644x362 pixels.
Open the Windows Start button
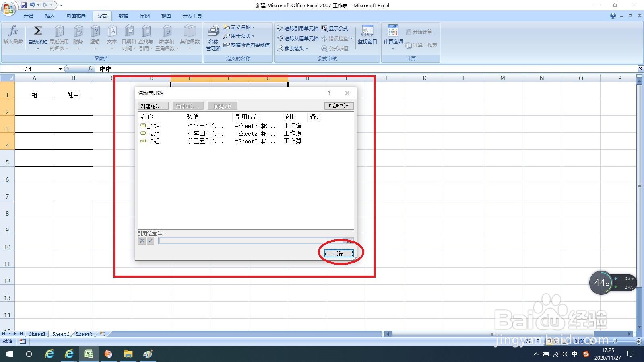10,354
